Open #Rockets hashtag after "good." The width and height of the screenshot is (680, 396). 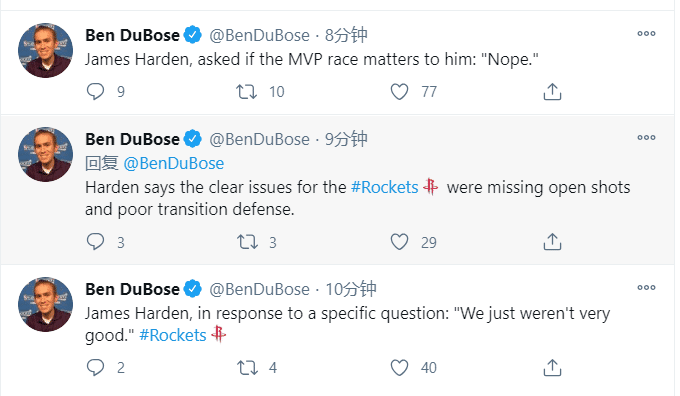(173, 335)
